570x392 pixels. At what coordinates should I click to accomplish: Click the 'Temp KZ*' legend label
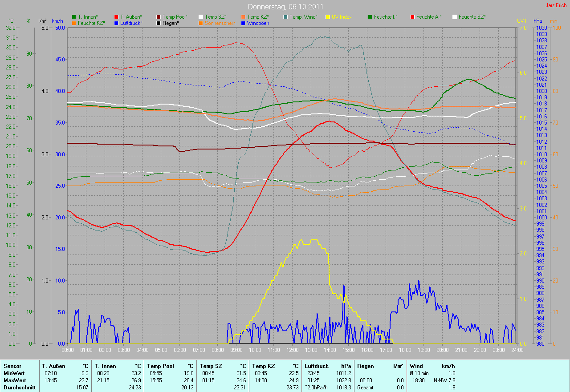tap(258, 17)
